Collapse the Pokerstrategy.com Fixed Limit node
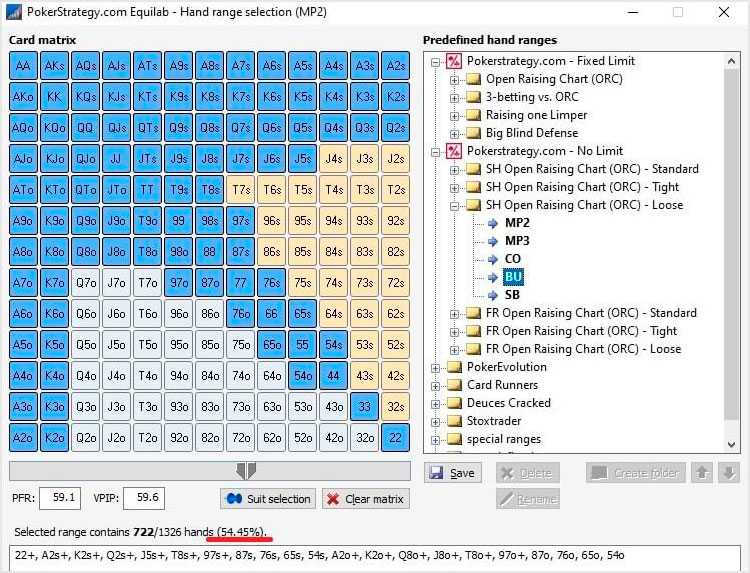This screenshot has width=750, height=573. (435, 62)
